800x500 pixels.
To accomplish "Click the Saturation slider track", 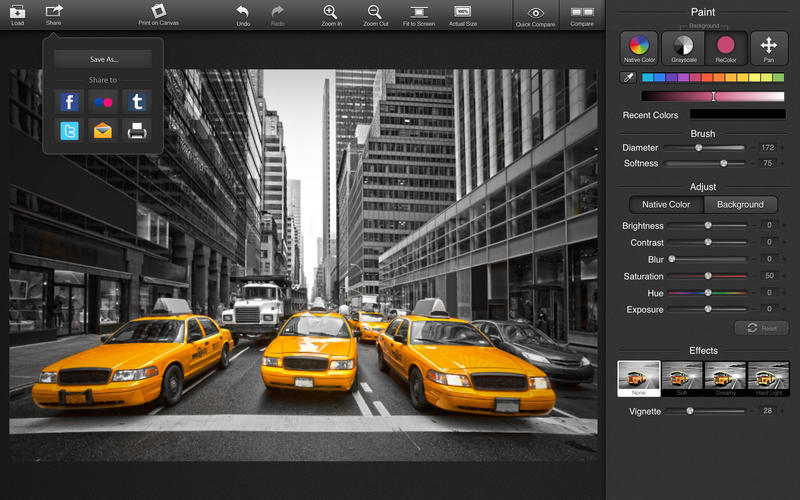I will pos(730,276).
